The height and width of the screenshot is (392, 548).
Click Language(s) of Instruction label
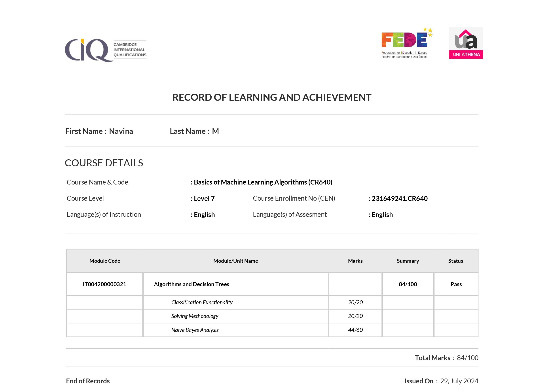(104, 214)
